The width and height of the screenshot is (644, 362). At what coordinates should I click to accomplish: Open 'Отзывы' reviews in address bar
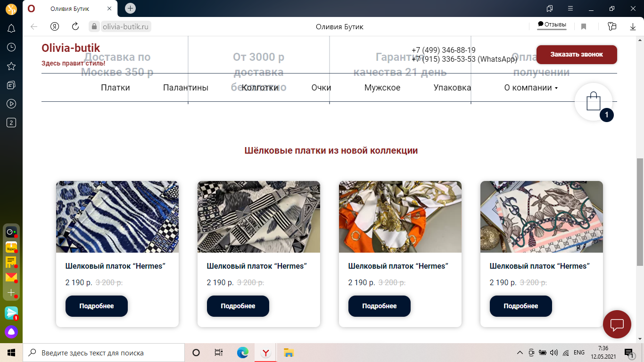pyautogui.click(x=552, y=25)
